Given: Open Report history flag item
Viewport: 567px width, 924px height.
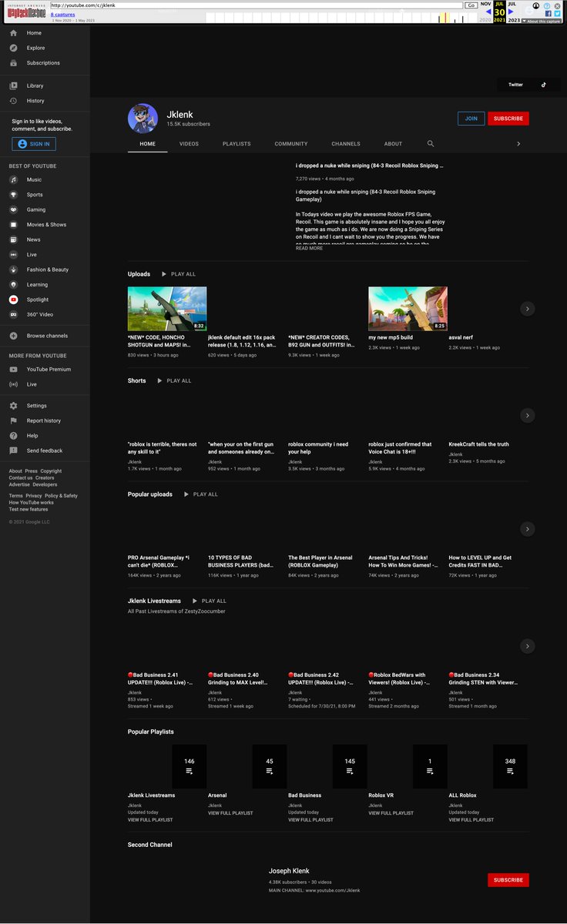Looking at the screenshot, I should coord(45,420).
